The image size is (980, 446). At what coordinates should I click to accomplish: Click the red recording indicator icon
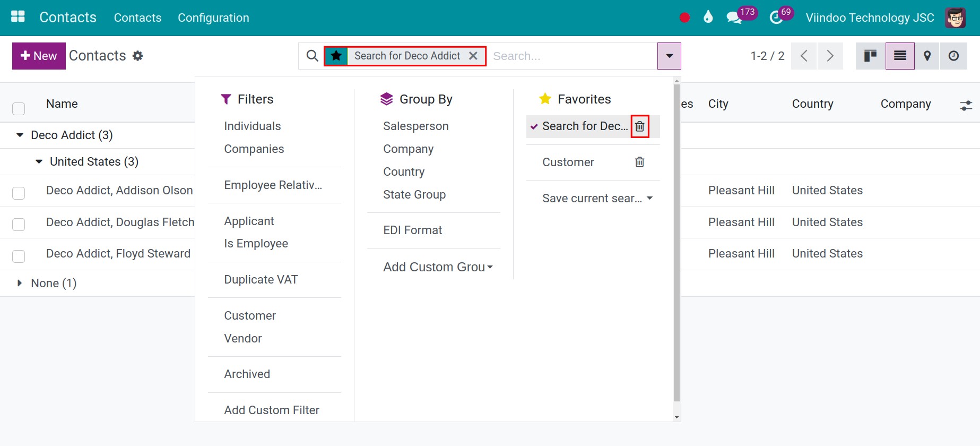(684, 18)
